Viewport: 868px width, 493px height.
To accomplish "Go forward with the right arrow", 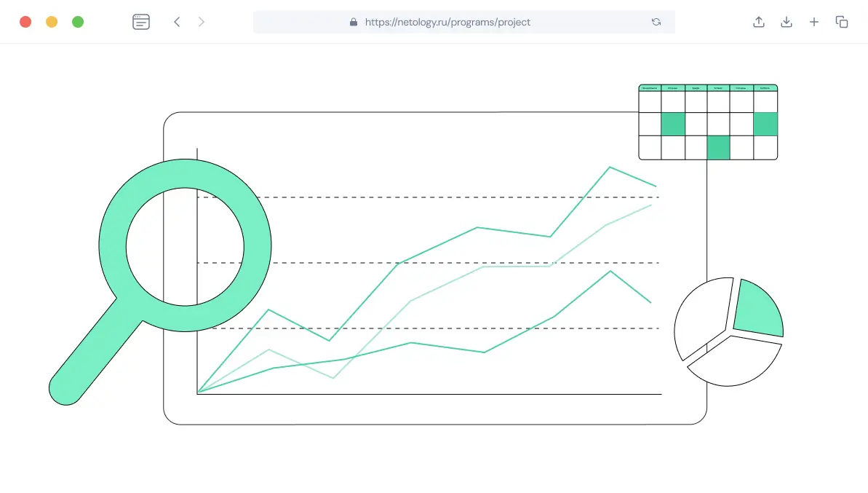I will click(x=202, y=22).
